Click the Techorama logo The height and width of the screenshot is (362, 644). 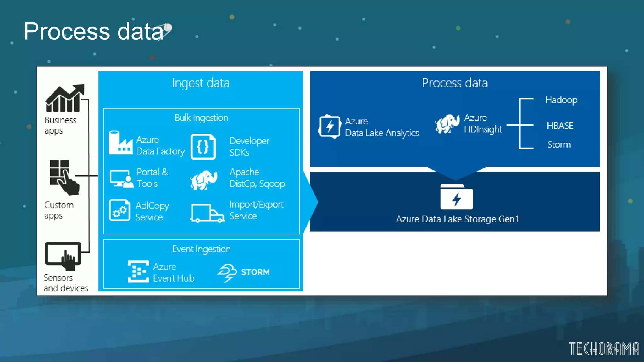(604, 348)
